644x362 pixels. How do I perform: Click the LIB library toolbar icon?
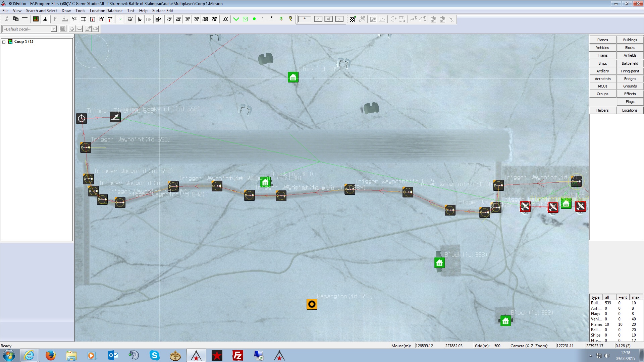point(149,19)
